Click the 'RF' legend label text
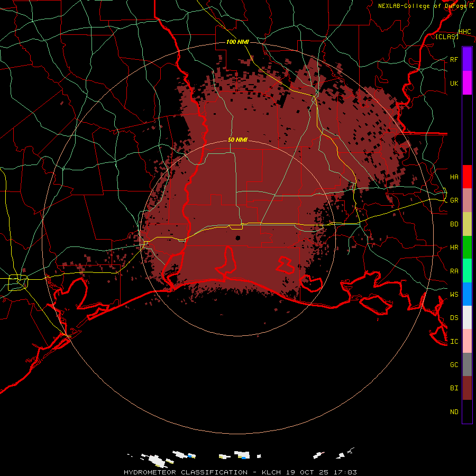 pos(454,59)
